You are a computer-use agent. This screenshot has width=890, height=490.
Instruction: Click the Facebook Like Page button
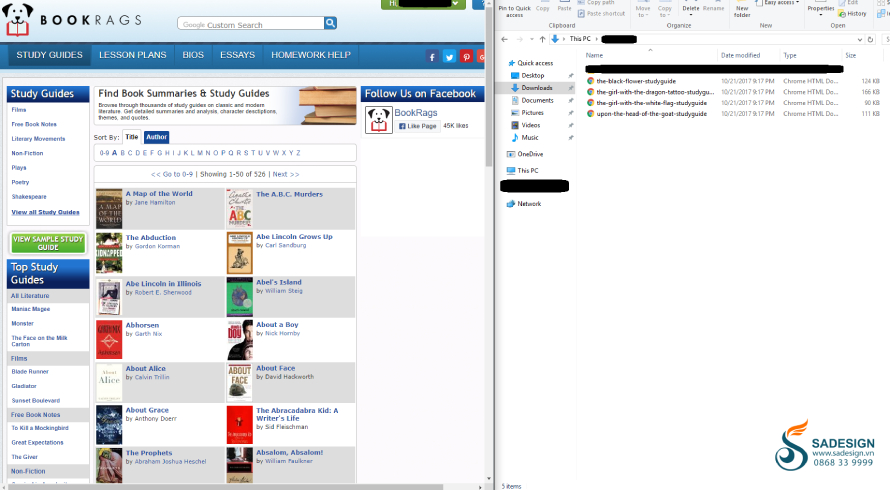point(418,126)
